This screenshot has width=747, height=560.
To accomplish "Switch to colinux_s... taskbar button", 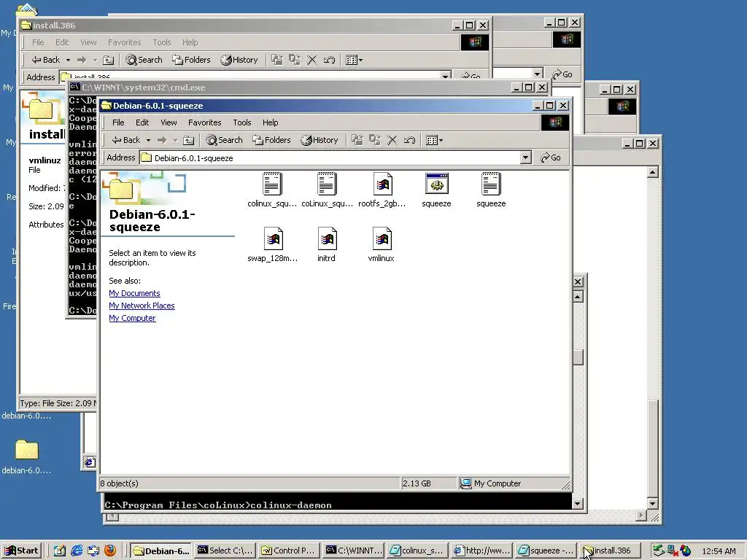I will click(417, 551).
